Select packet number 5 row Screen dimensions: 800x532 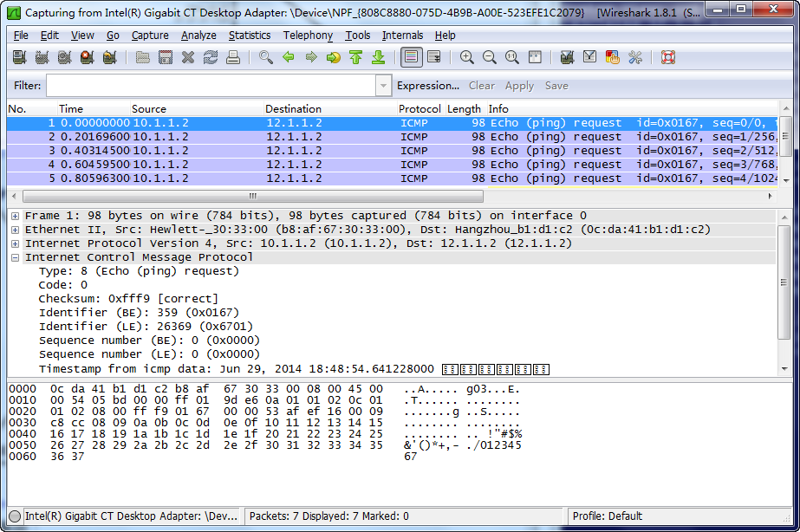click(393, 178)
